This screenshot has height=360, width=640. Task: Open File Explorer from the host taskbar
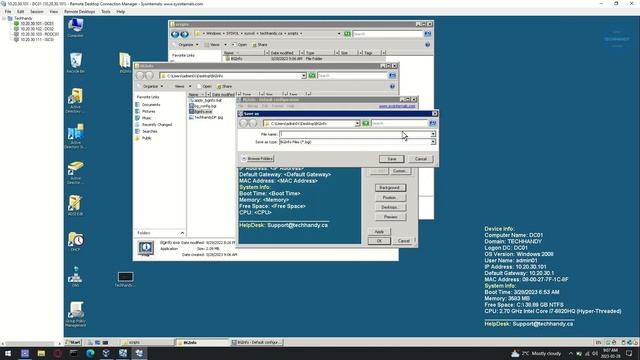[41, 353]
